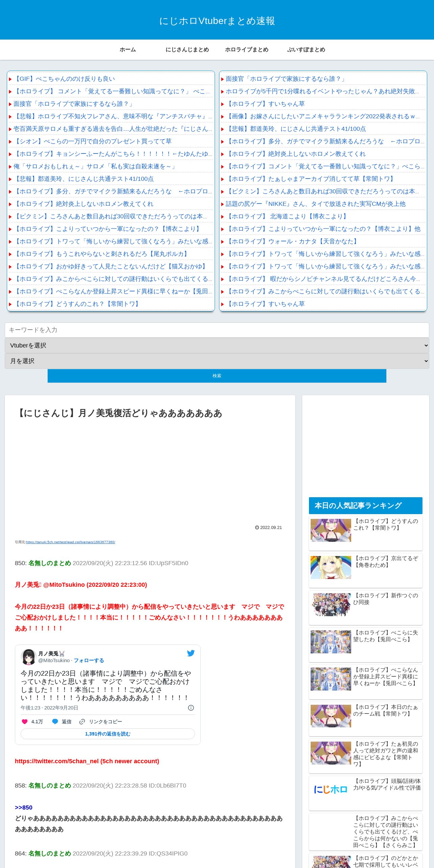Click the にじホロ logo thumbnail in ranking
Viewport: 434px width, 868px height.
[x=331, y=790]
